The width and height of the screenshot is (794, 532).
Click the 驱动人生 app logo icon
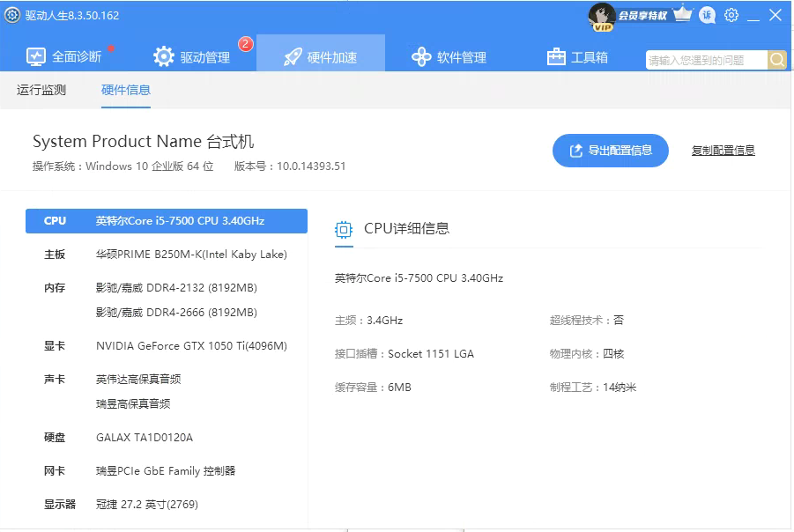[x=12, y=15]
